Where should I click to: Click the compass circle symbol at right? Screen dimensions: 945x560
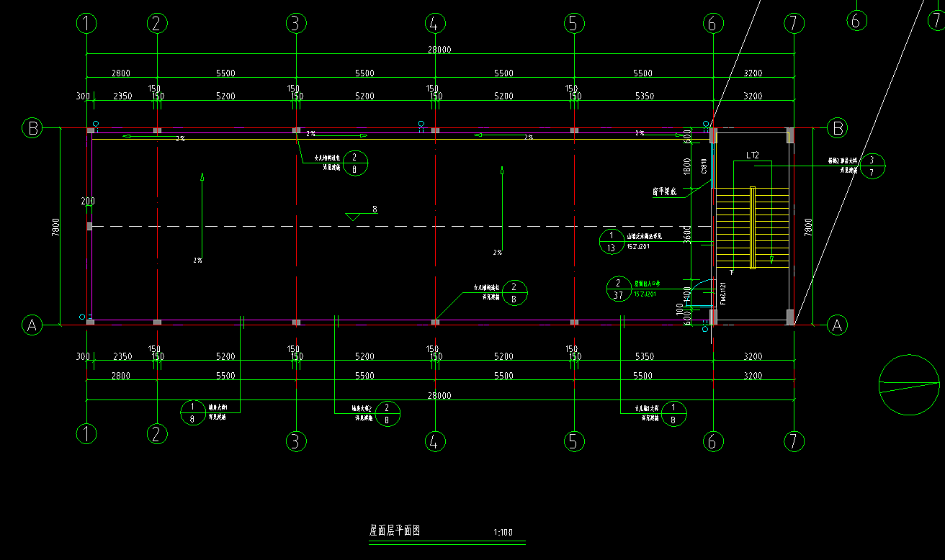[x=909, y=385]
